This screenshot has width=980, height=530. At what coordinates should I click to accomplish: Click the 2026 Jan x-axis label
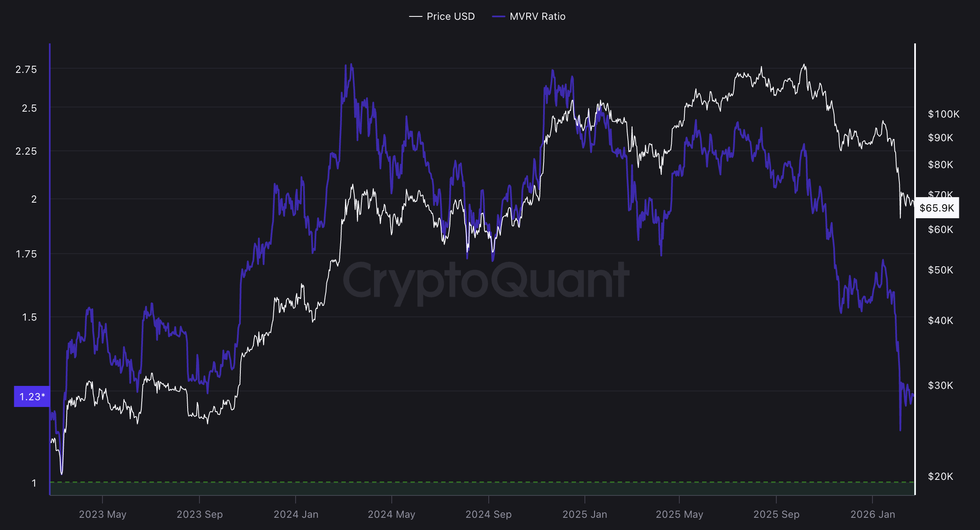(x=872, y=514)
